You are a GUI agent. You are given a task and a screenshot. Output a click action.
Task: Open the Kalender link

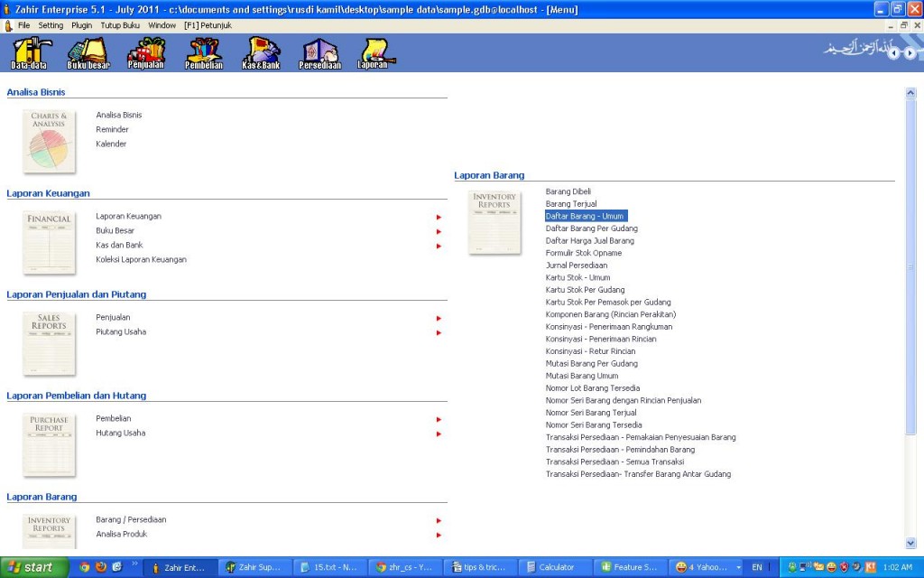tap(111, 144)
